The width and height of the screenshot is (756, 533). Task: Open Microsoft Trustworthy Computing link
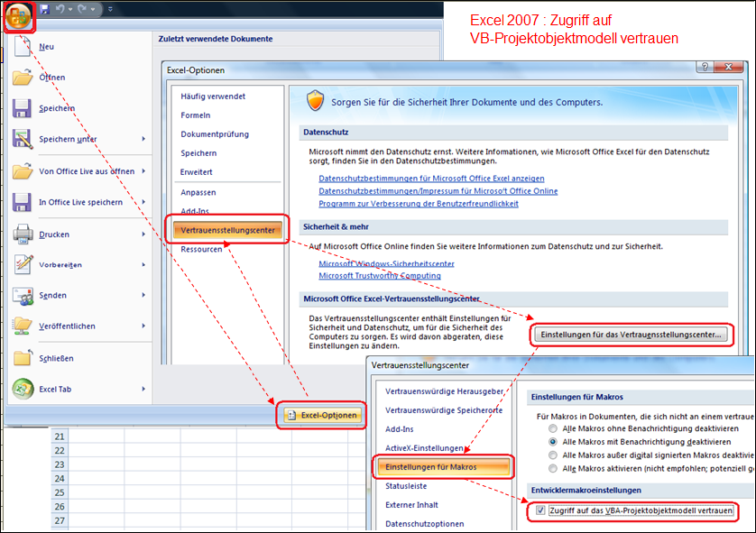(380, 276)
